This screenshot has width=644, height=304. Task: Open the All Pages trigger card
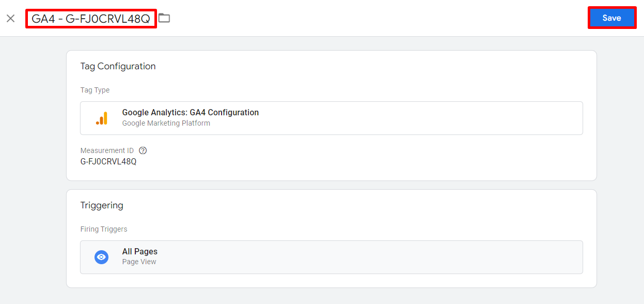click(332, 257)
